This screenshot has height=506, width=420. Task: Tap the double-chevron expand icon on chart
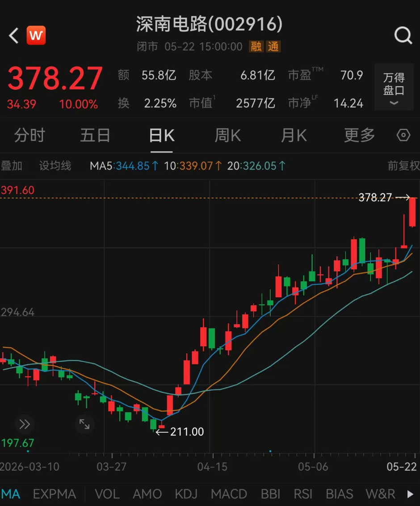coord(25,424)
